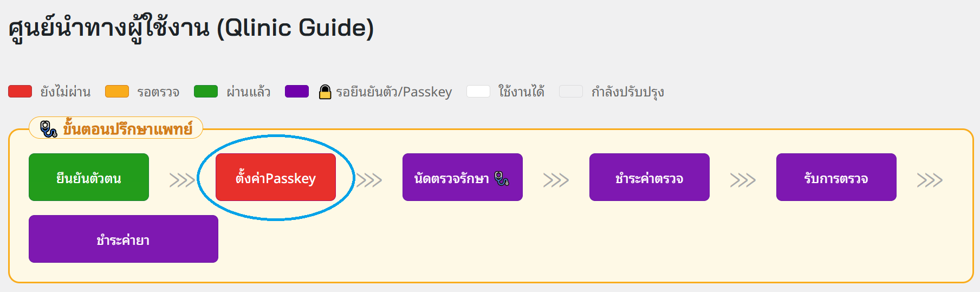Click the triple-chevron arrow after นัดตรวจรักษา
Image resolution: width=980 pixels, height=292 pixels.
click(x=556, y=180)
